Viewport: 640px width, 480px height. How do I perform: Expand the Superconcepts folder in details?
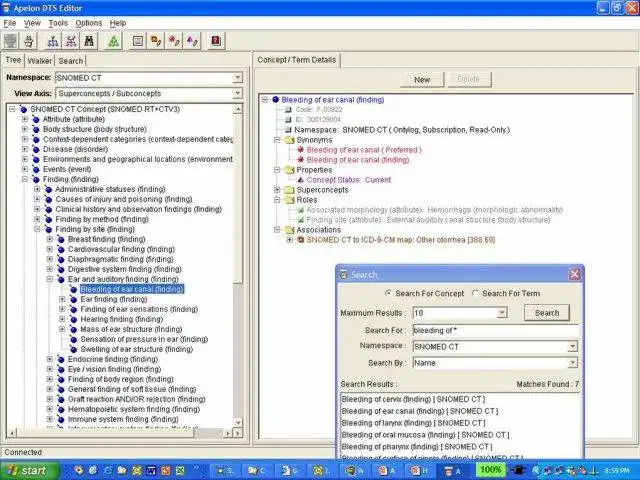click(277, 190)
